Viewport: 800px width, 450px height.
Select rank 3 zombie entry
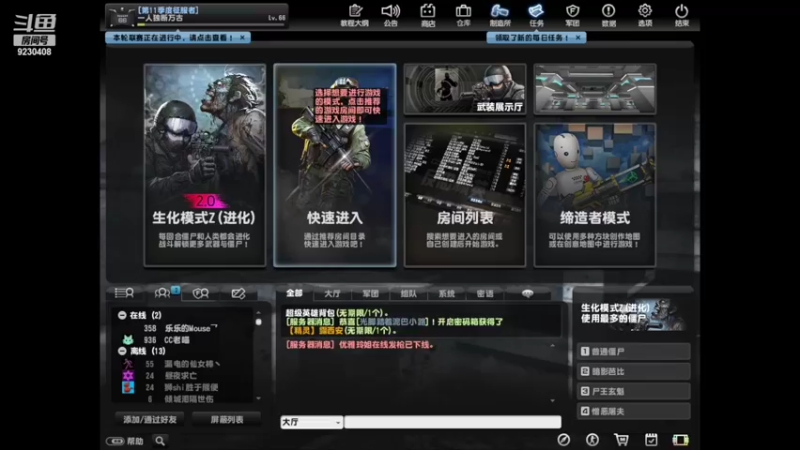point(633,391)
